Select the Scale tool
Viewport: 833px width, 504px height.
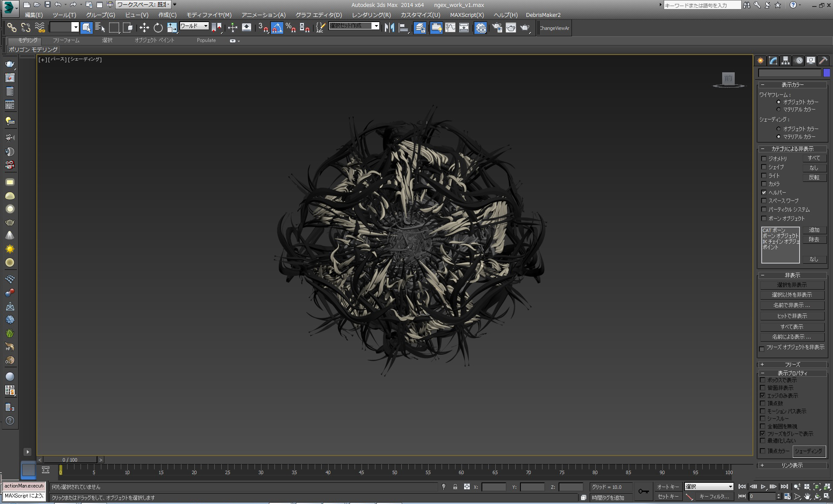(x=172, y=28)
